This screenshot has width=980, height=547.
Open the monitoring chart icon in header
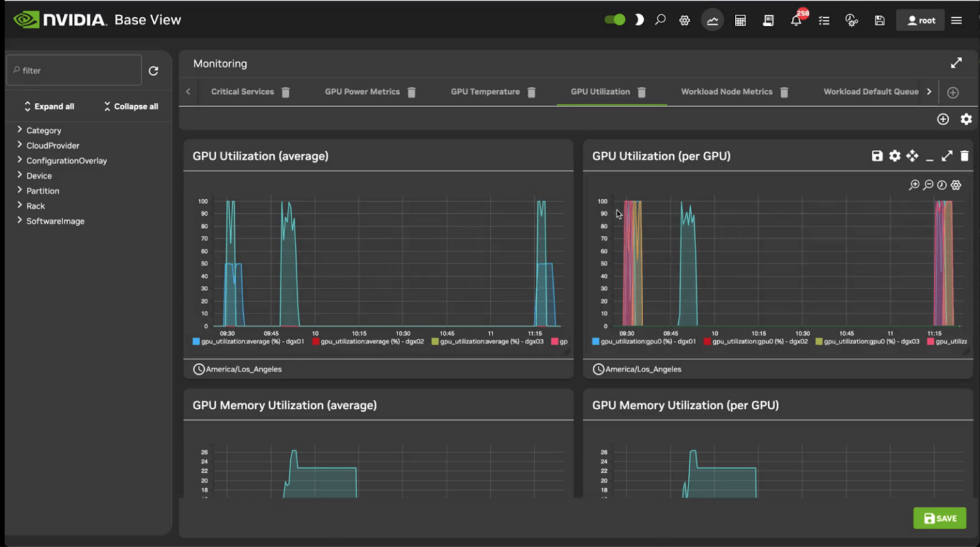712,20
